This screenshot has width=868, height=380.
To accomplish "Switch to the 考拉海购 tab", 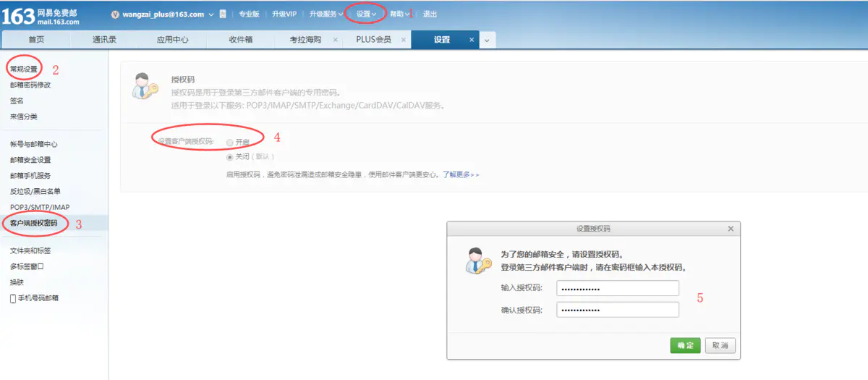I will pyautogui.click(x=305, y=40).
